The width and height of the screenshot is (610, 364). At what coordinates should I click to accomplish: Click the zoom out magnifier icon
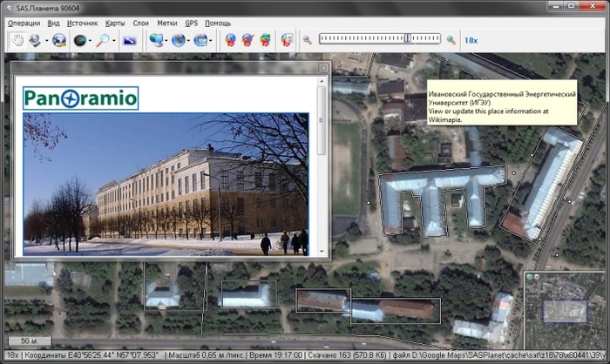[308, 40]
